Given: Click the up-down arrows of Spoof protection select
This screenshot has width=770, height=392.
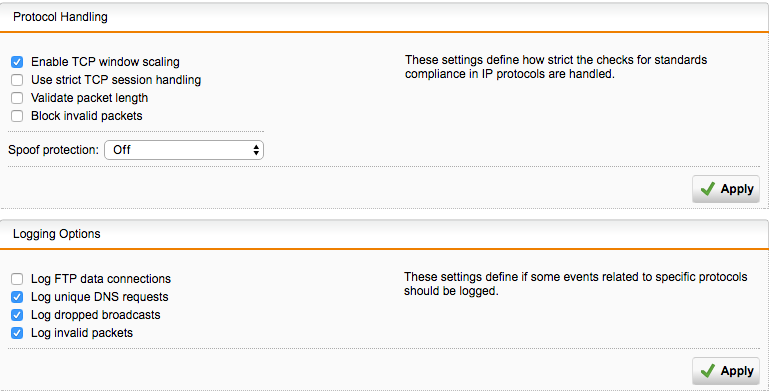Looking at the screenshot, I should coord(256,150).
